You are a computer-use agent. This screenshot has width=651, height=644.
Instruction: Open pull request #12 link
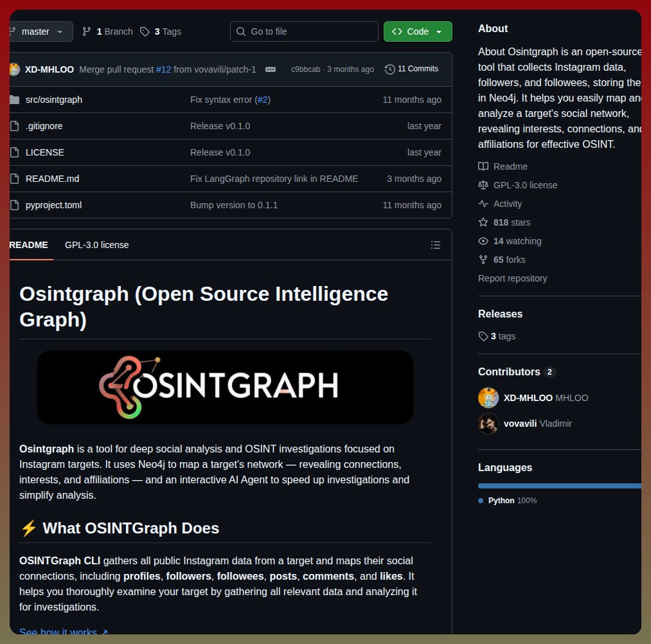[x=163, y=69]
